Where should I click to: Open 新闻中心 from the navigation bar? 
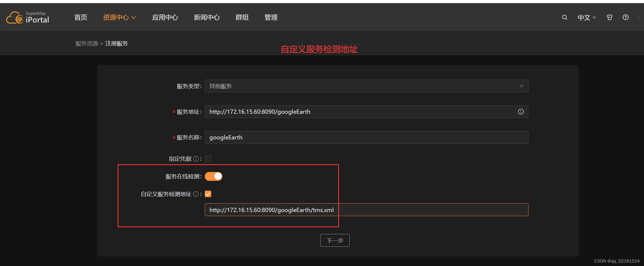[207, 17]
